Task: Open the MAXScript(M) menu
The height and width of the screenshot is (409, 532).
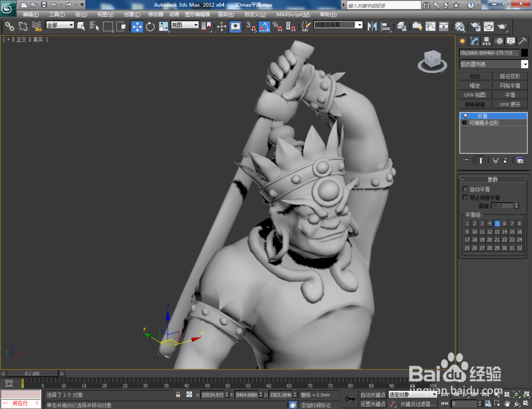Action: click(x=293, y=14)
